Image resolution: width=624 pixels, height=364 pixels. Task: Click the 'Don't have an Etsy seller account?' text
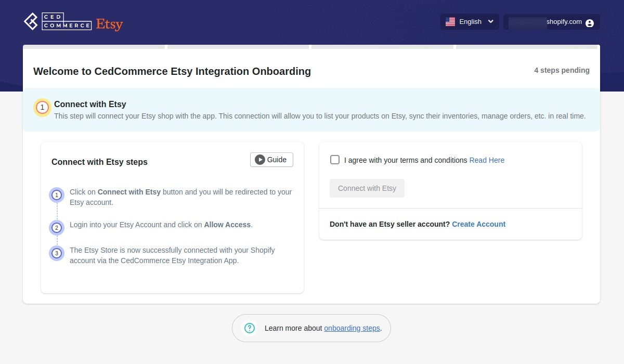click(x=389, y=224)
